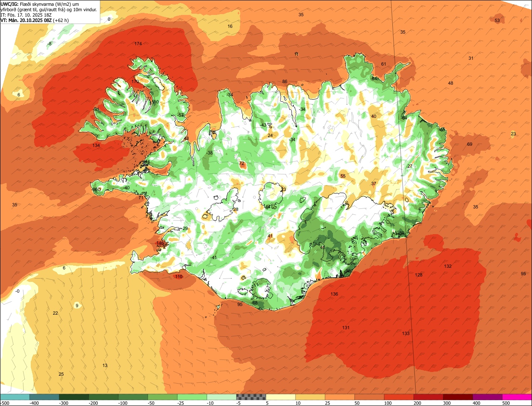Click the maroon 300 to 400 legend swatch
532x406 pixels.
pyautogui.click(x=458, y=396)
